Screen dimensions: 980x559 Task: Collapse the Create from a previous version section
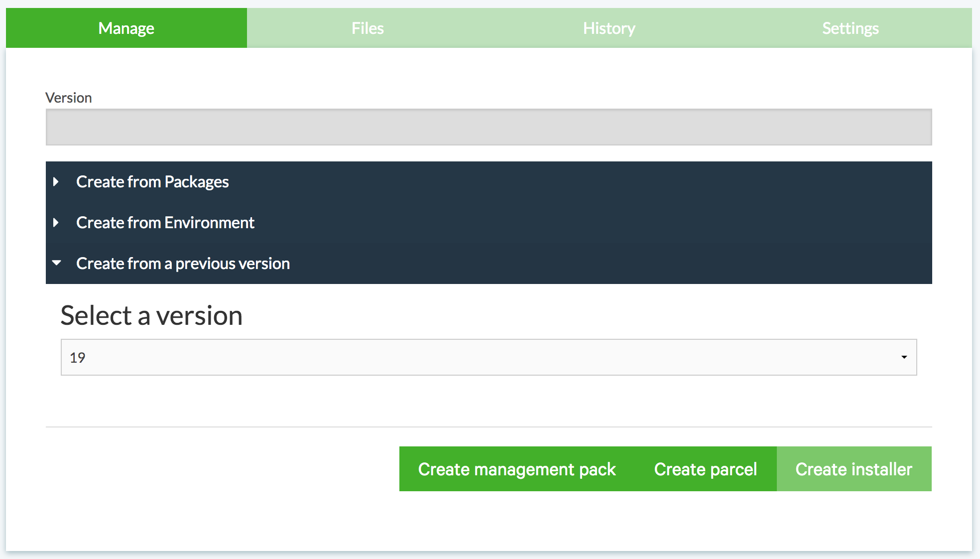click(x=183, y=264)
